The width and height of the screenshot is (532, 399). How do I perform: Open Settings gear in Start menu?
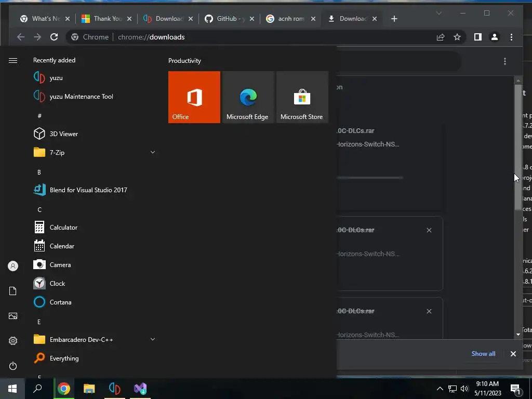pos(13,341)
